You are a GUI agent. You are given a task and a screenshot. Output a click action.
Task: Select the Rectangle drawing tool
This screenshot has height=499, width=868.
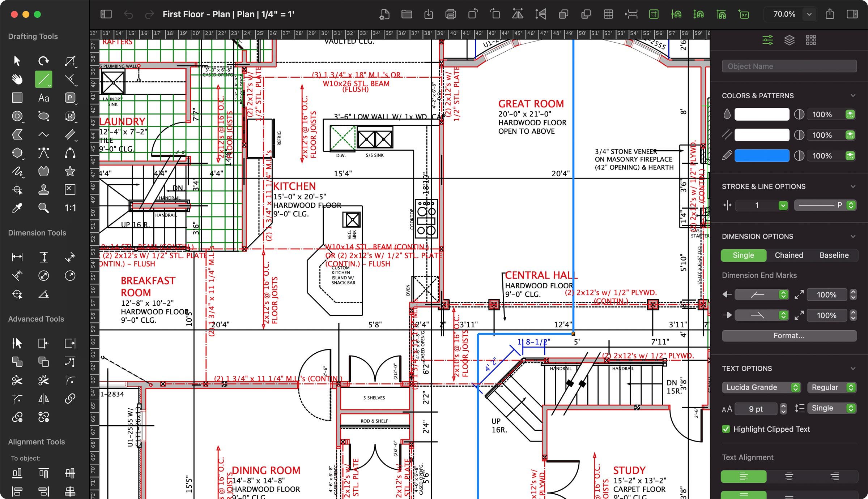pos(17,98)
